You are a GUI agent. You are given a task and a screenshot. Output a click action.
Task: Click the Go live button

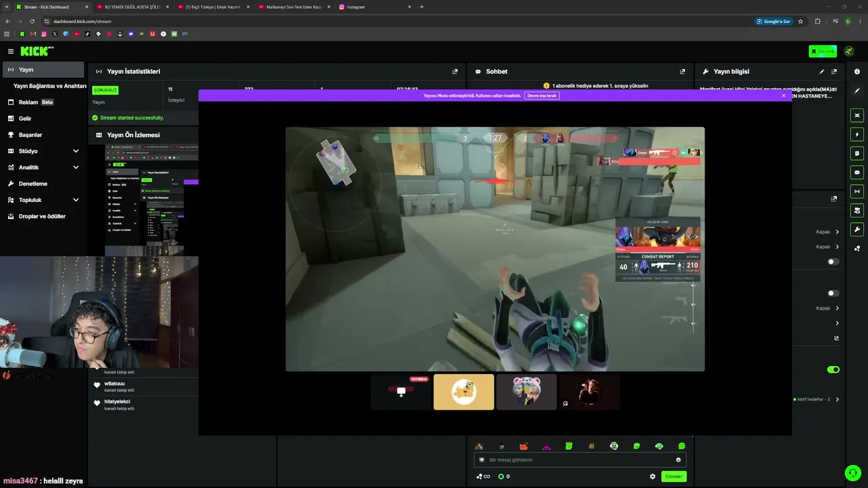[x=823, y=52]
